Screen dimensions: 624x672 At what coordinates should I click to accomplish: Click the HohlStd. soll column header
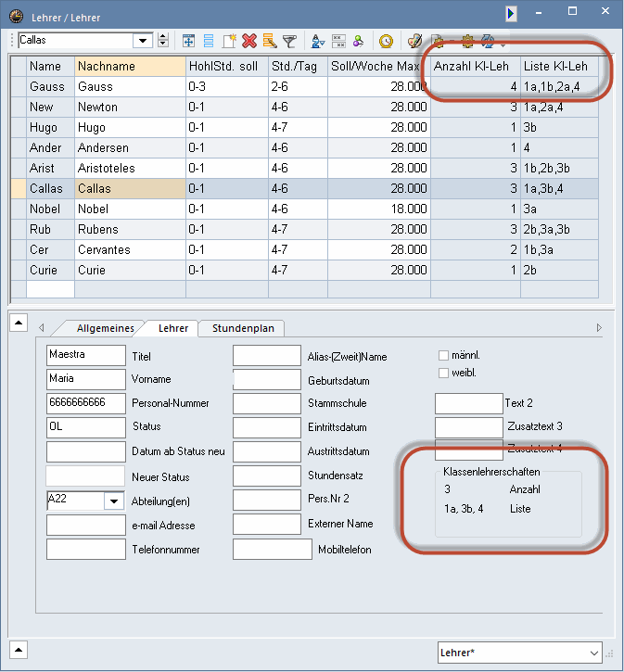point(227,67)
